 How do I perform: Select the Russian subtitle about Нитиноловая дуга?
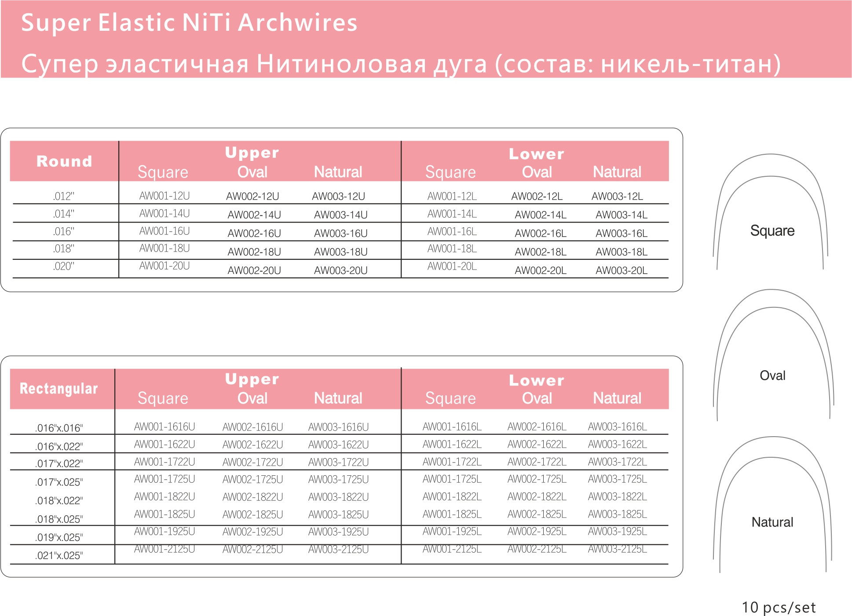pos(401,64)
